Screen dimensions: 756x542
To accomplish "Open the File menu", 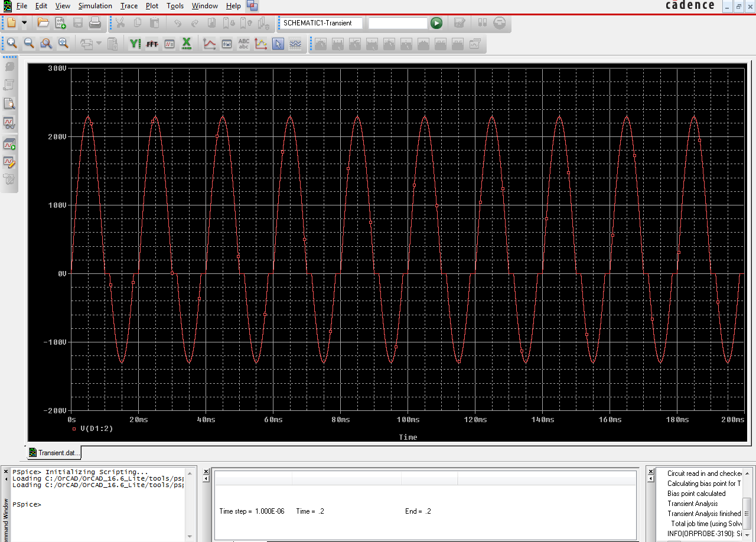I will pyautogui.click(x=22, y=6).
